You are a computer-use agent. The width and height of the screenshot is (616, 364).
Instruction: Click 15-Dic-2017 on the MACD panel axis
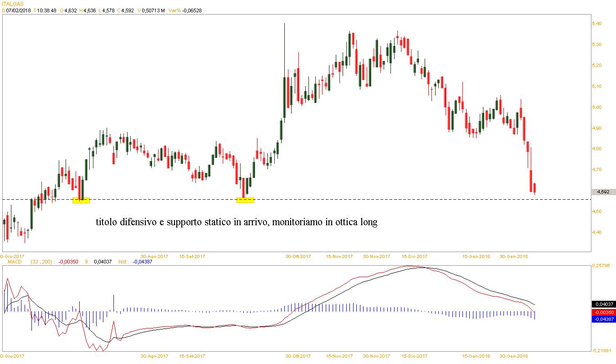[x=415, y=356]
